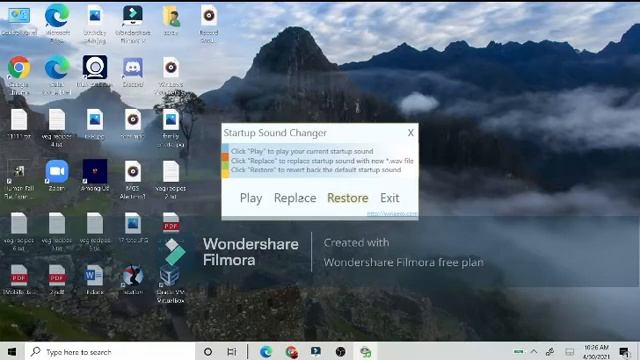Open the winaero link in the dialog
The width and height of the screenshot is (640, 360).
click(x=391, y=213)
